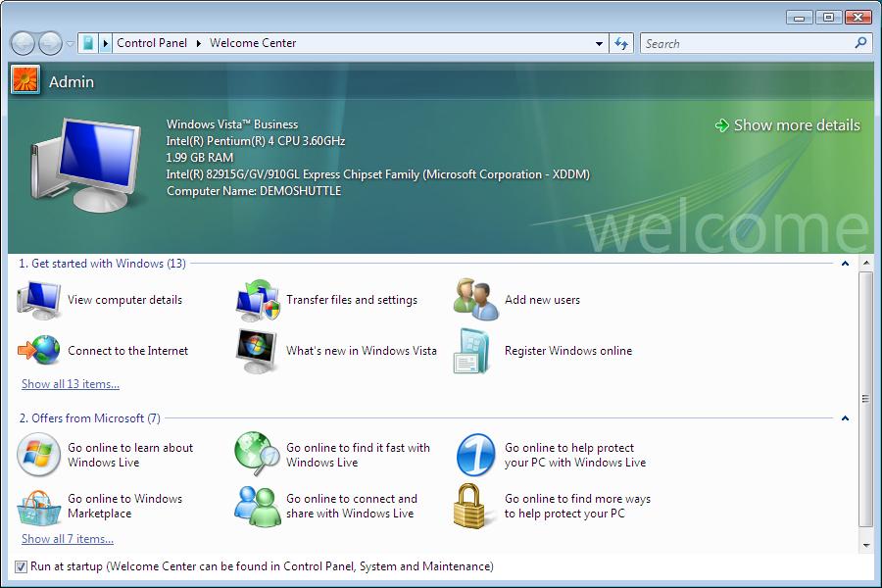Select the find it fast globe magnifier icon

click(x=257, y=454)
